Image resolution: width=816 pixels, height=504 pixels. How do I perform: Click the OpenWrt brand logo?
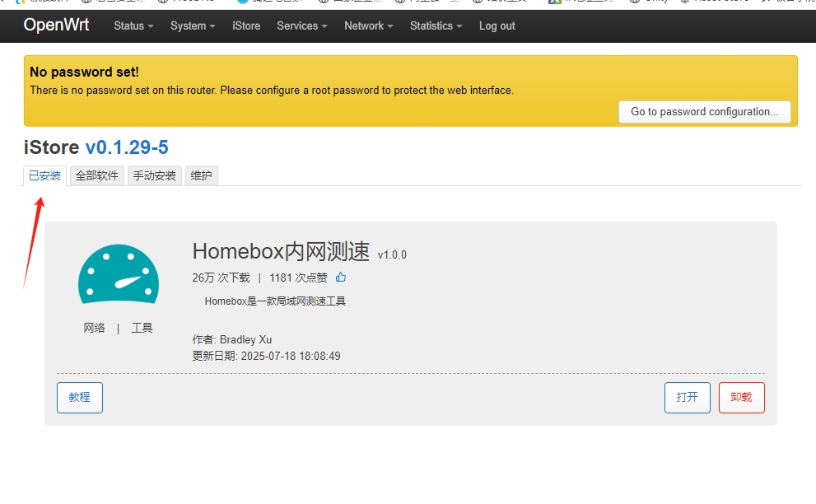point(56,25)
